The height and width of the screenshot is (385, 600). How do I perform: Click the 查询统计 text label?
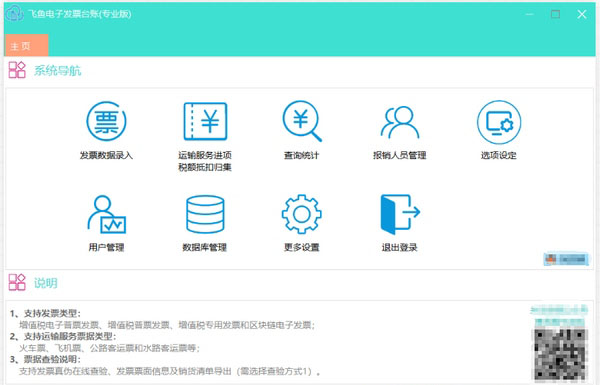pos(302,155)
